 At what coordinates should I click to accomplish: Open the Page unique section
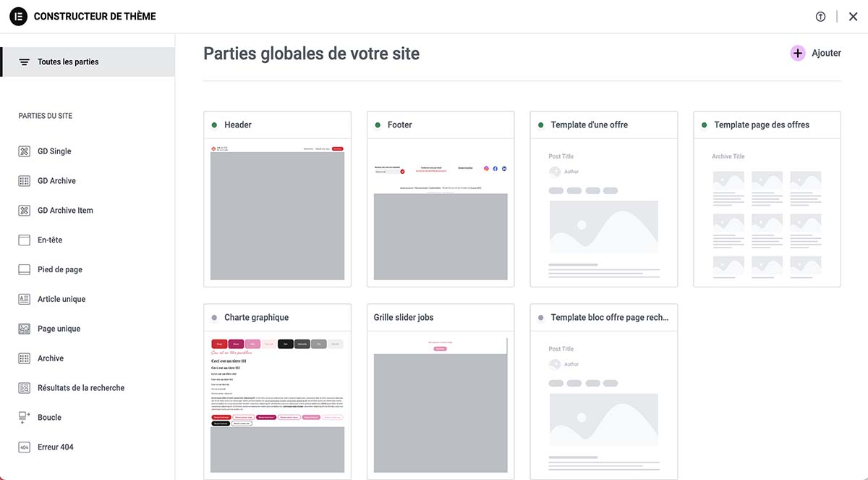(59, 329)
